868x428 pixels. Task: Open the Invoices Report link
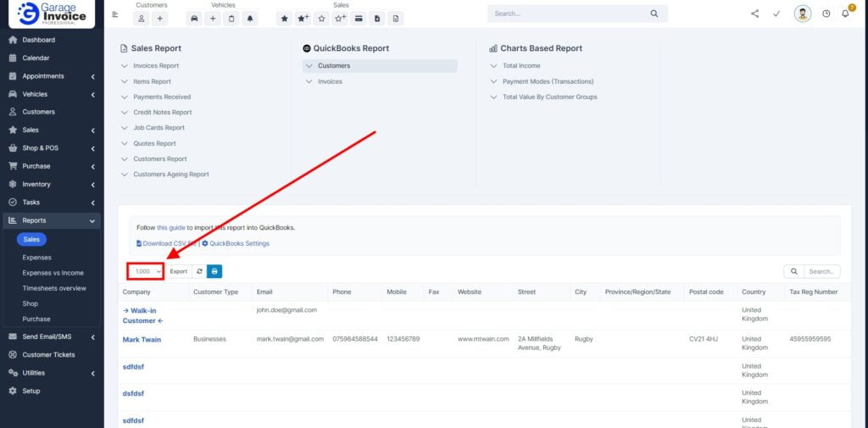point(156,65)
